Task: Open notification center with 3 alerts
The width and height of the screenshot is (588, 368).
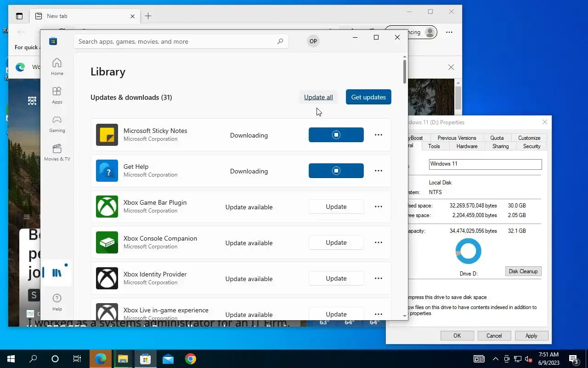Action: (574, 359)
